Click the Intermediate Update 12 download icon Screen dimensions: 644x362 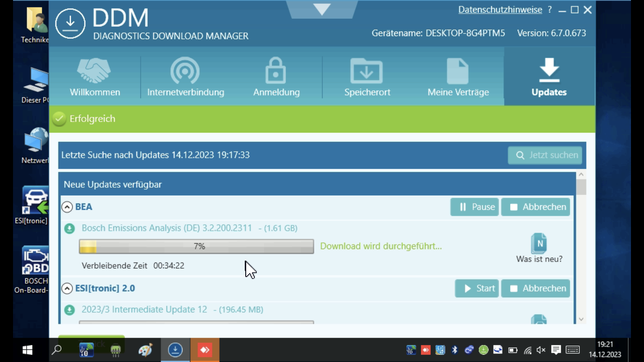(x=70, y=310)
